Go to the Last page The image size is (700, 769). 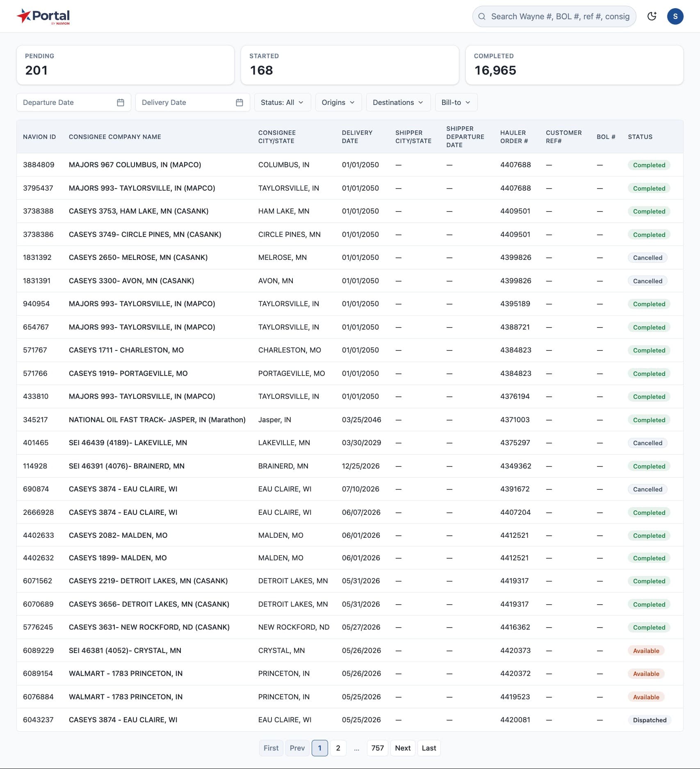point(429,748)
